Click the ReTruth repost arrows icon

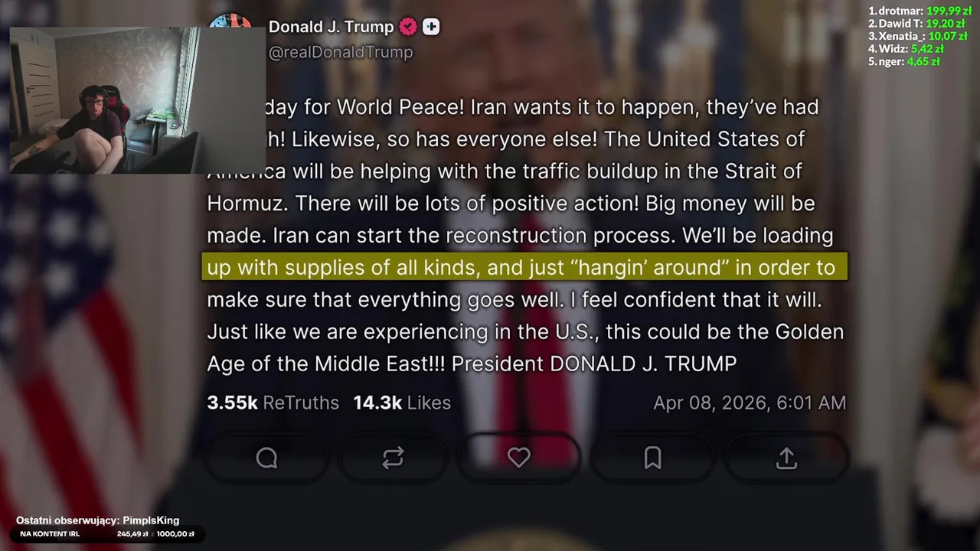pos(393,458)
